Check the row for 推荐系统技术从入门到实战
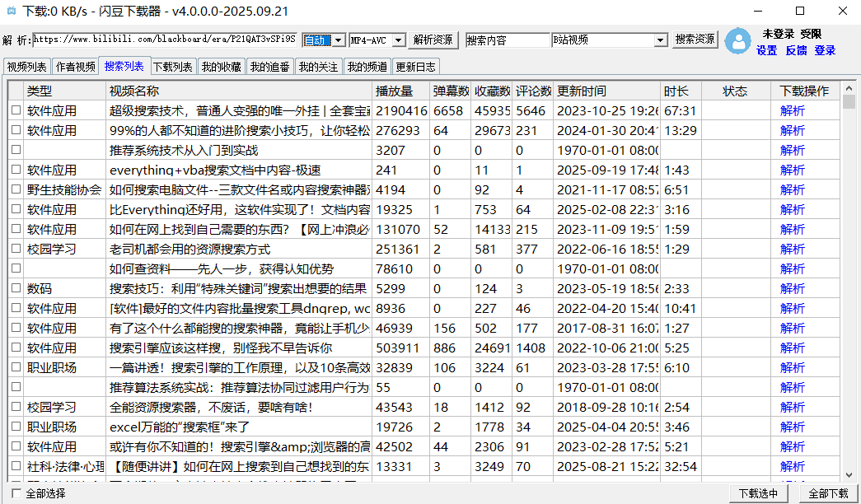Viewport: 861px width, 504px height. pyautogui.click(x=14, y=150)
